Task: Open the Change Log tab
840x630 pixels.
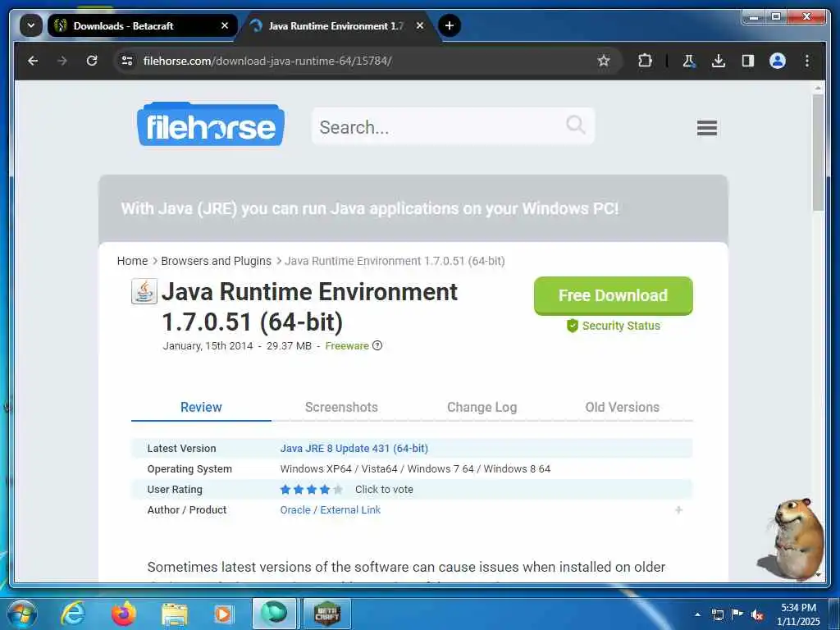Action: pyautogui.click(x=482, y=407)
